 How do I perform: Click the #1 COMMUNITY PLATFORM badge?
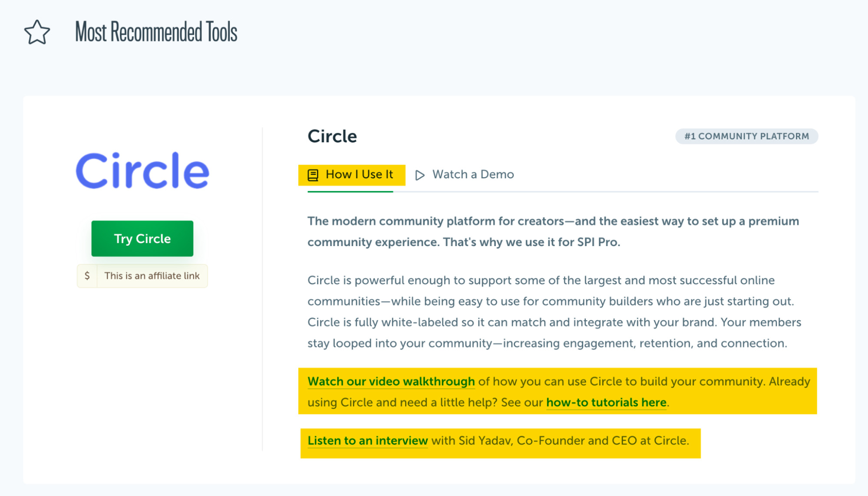pyautogui.click(x=746, y=136)
